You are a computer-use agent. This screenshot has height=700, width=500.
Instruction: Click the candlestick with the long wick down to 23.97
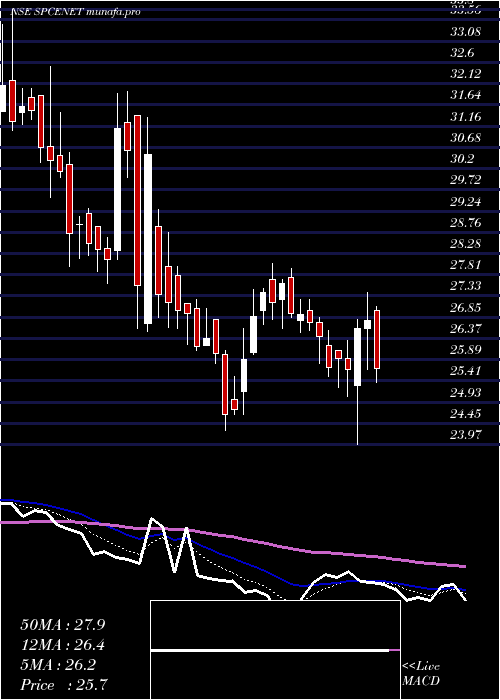click(358, 381)
